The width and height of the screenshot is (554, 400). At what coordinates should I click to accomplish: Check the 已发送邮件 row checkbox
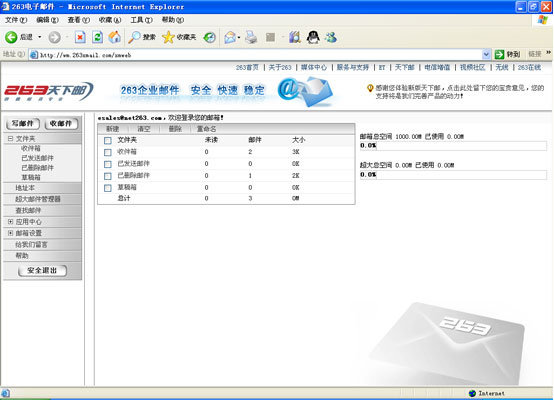108,164
